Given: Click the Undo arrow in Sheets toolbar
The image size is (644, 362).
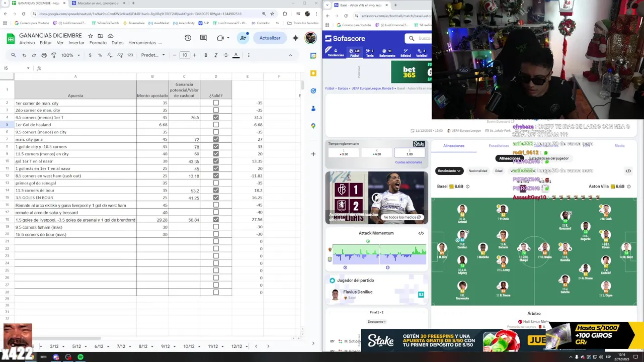Looking at the screenshot, I should tap(24, 55).
